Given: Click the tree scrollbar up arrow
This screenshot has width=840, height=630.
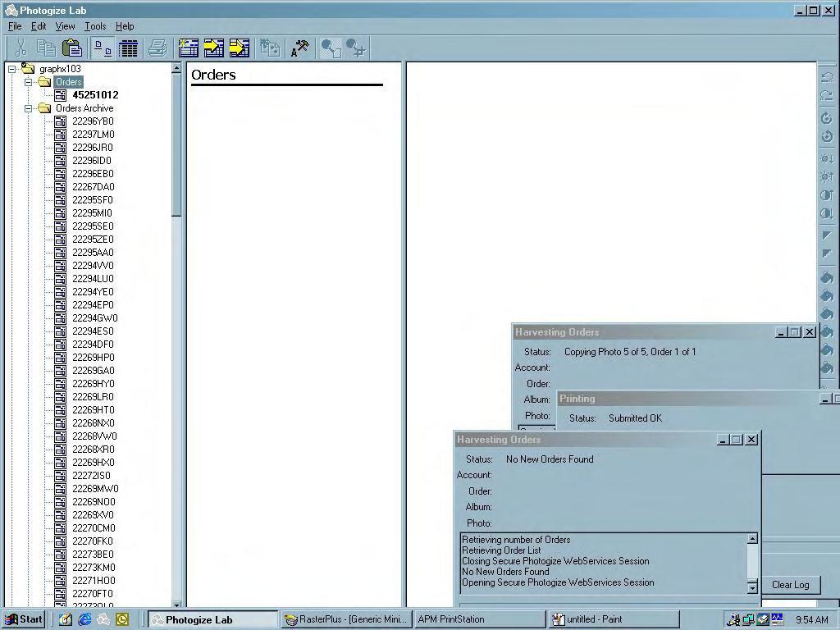Looking at the screenshot, I should (176, 69).
